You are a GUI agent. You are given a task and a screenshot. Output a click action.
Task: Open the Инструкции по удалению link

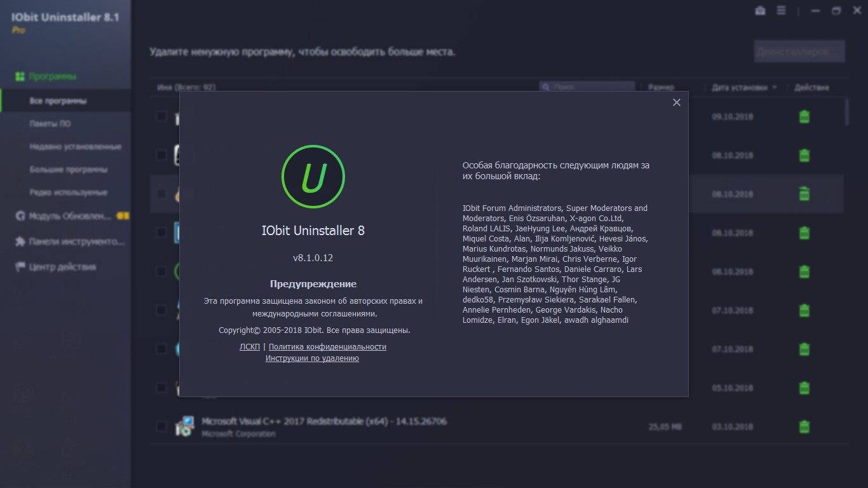[x=312, y=358]
